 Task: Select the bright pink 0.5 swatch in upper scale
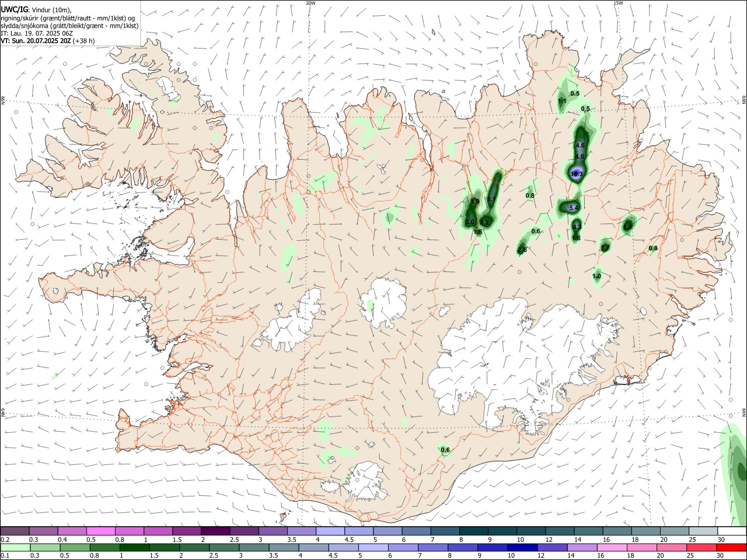[x=101, y=531]
